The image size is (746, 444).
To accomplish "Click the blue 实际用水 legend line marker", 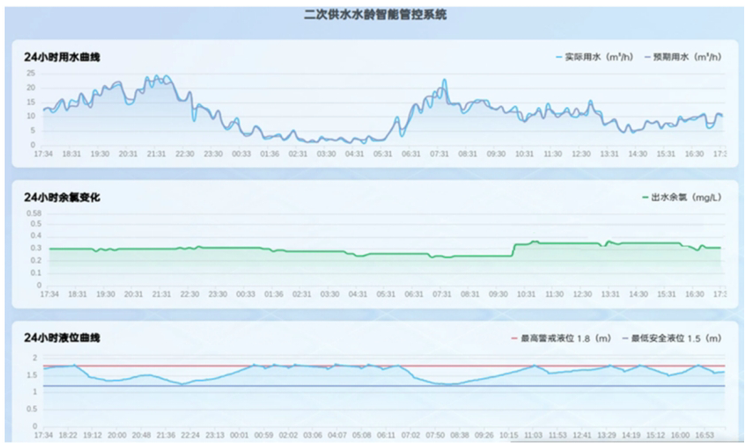I will pos(559,58).
